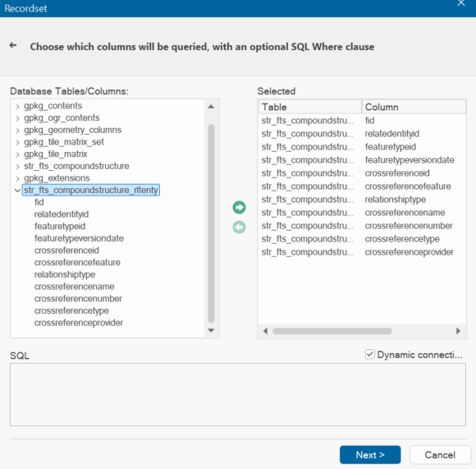Select featuretypeid column in the tree

tap(60, 227)
